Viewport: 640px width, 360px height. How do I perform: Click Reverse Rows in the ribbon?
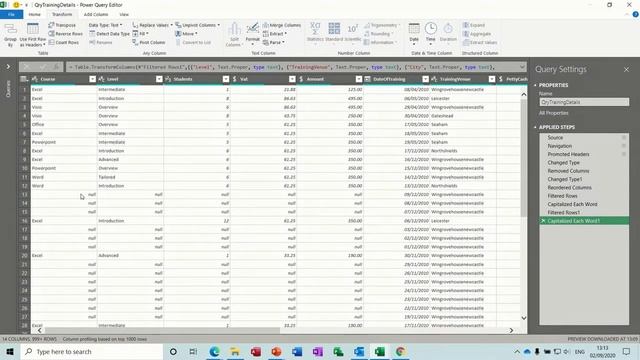(65, 34)
